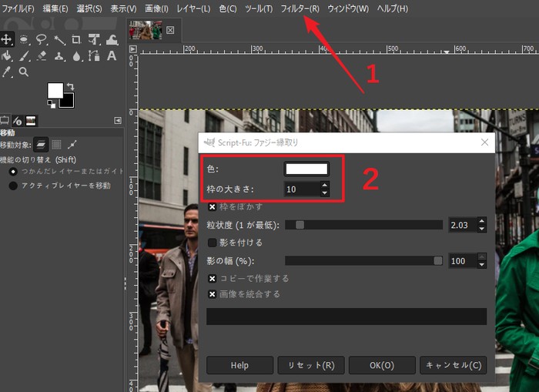Select the Eraser tool
539x392 pixels.
coord(42,55)
